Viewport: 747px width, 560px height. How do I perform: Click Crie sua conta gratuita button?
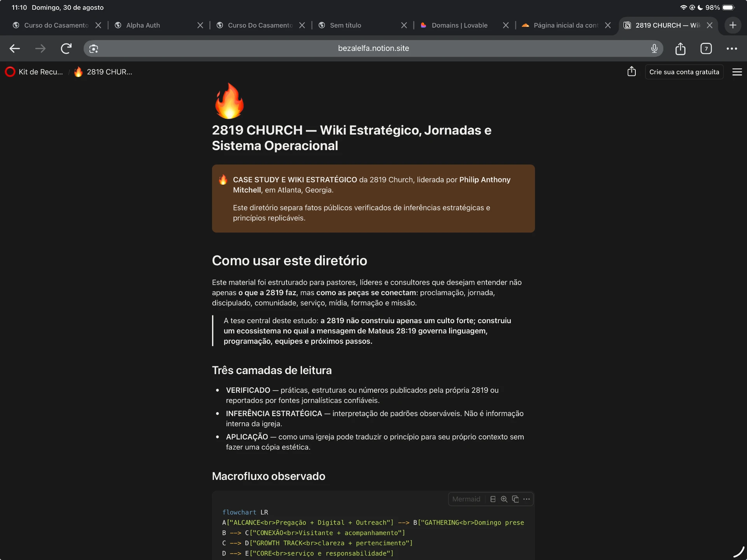[x=684, y=72]
